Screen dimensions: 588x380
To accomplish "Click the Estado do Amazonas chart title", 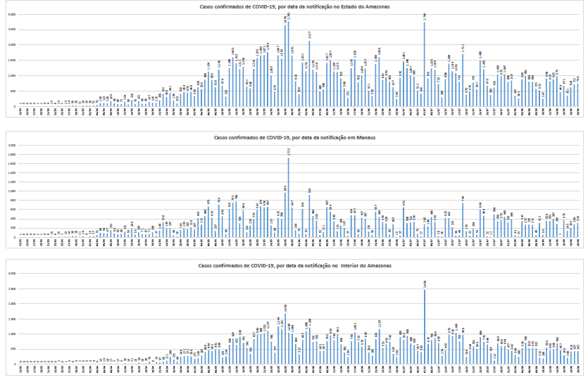I will (294, 6).
